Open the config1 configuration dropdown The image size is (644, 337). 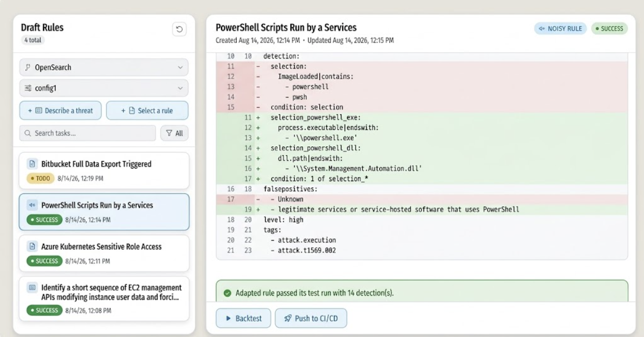(104, 88)
